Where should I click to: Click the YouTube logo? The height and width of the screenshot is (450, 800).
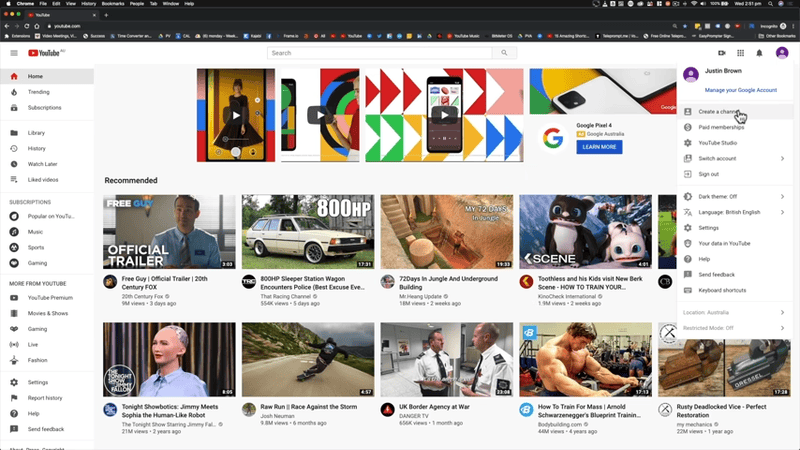[46, 53]
